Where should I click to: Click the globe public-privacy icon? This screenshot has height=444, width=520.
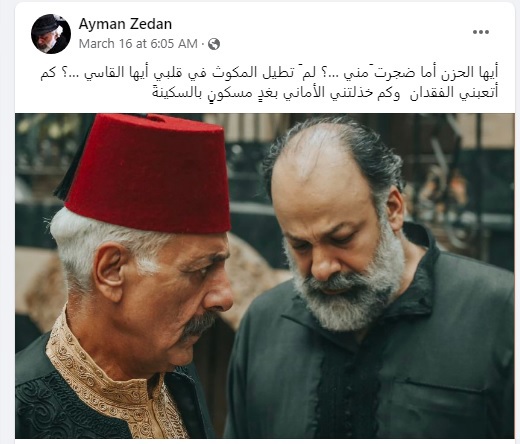(214, 44)
